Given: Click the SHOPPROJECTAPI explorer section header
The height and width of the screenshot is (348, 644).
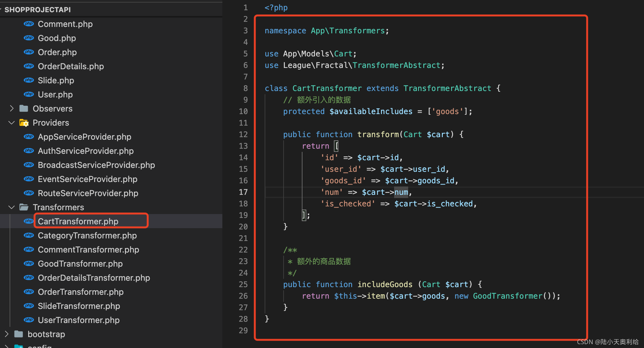Looking at the screenshot, I should [37, 10].
